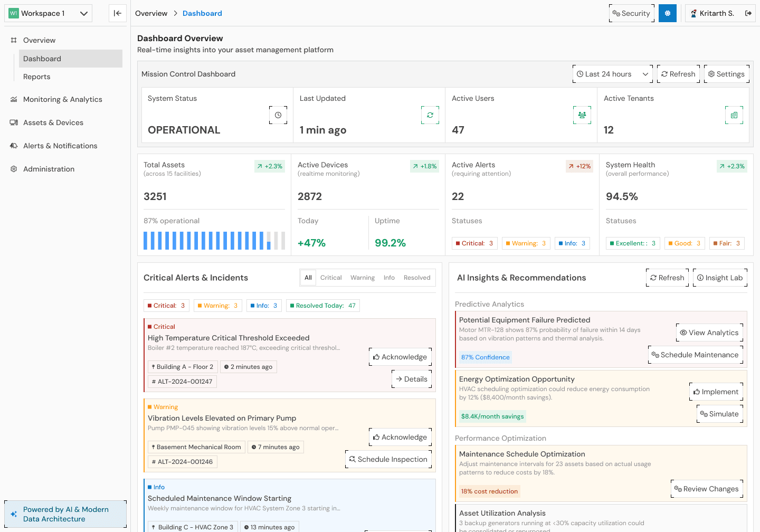This screenshot has width=760, height=532.
Task: Click the Critical: 3 status chip in Active Alerts
Action: click(x=475, y=243)
